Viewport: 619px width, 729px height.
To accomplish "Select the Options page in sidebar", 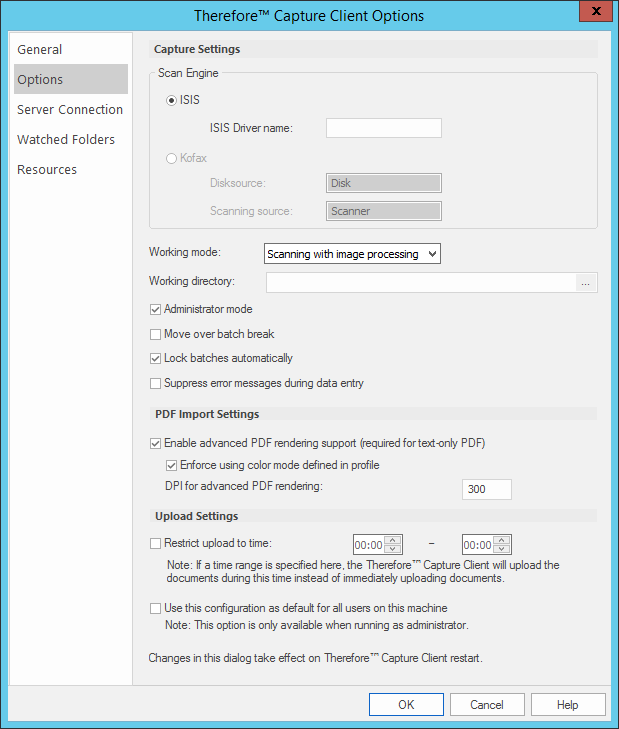I will point(71,79).
